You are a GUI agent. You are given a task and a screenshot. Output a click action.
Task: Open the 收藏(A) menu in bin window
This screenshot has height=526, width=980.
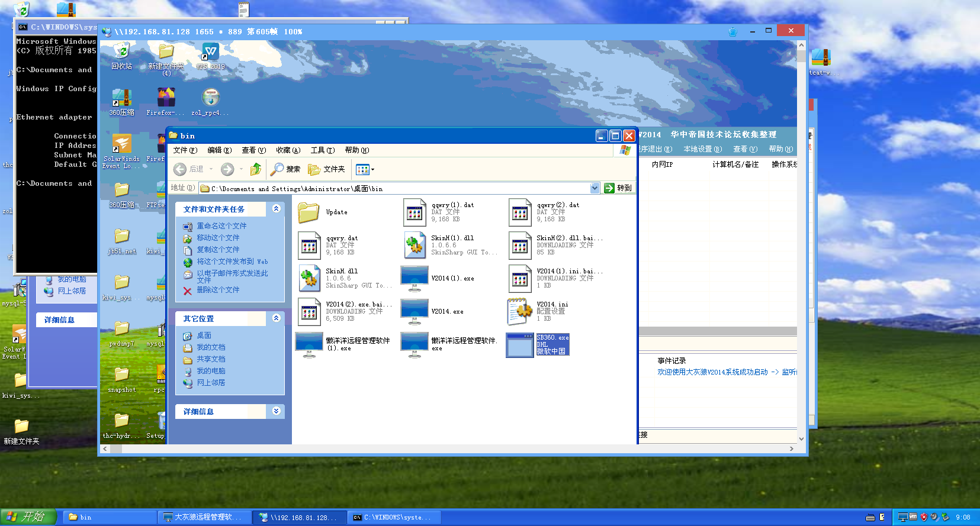tap(288, 150)
